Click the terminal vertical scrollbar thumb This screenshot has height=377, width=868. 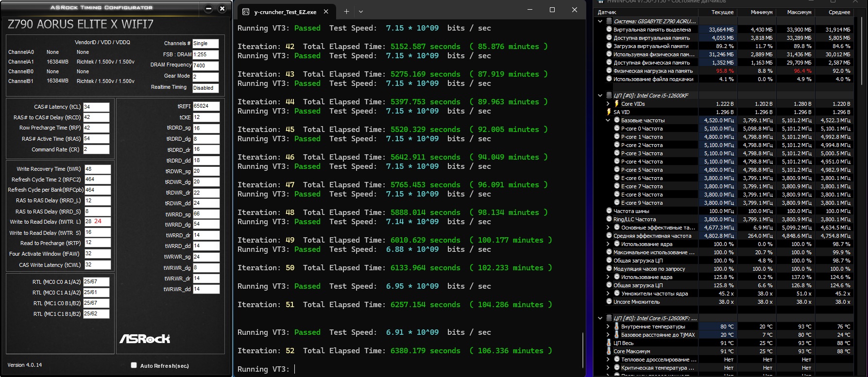click(x=583, y=350)
